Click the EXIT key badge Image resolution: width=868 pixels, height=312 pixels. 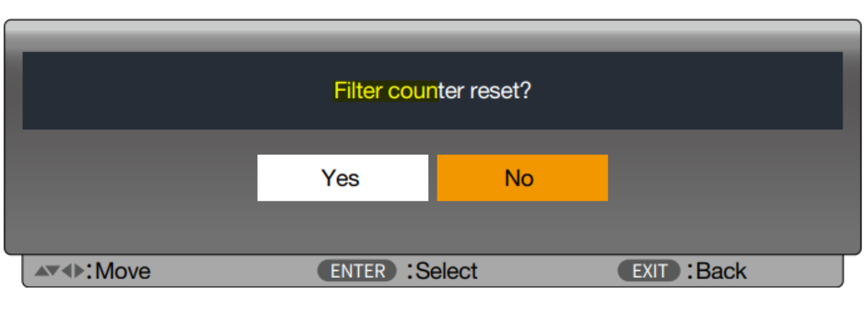point(649,271)
